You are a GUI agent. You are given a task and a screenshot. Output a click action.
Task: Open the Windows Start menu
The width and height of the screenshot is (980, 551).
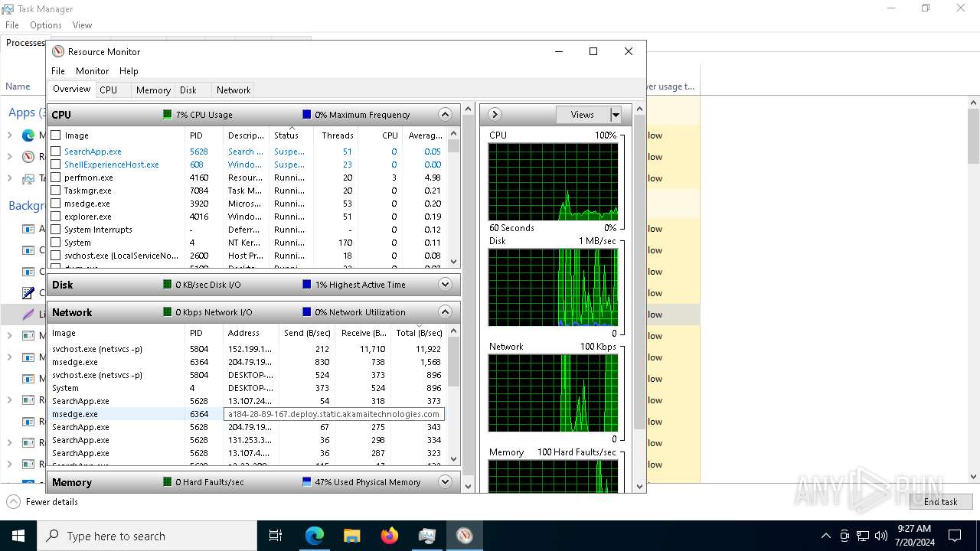coord(18,536)
